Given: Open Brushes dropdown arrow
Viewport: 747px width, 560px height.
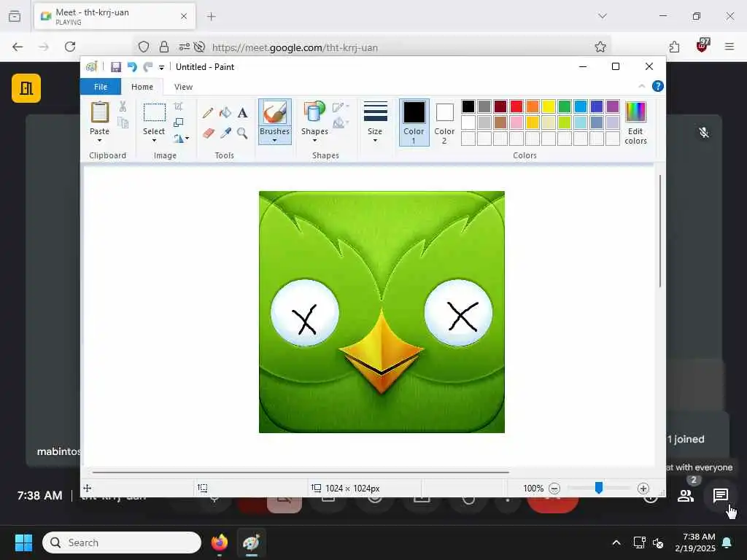Looking at the screenshot, I should 274,141.
